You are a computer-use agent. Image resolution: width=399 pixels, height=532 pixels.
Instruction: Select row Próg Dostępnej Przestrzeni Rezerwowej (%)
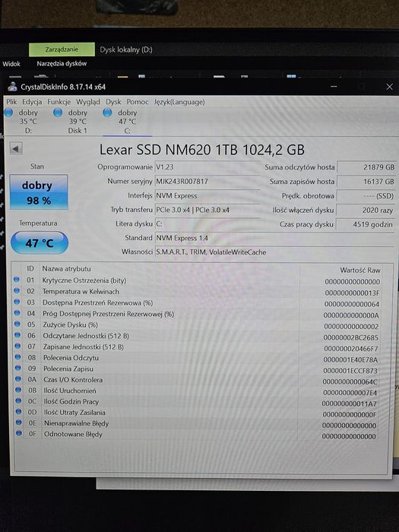198,314
